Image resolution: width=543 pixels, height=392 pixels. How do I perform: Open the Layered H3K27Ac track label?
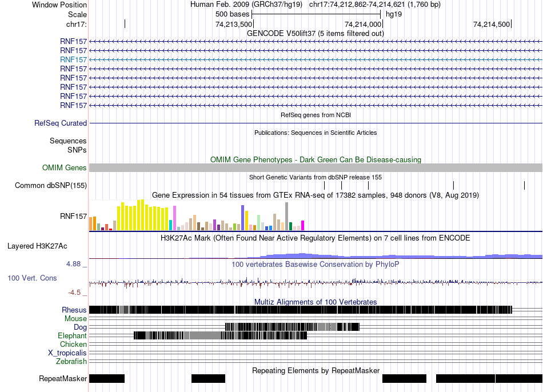point(37,246)
